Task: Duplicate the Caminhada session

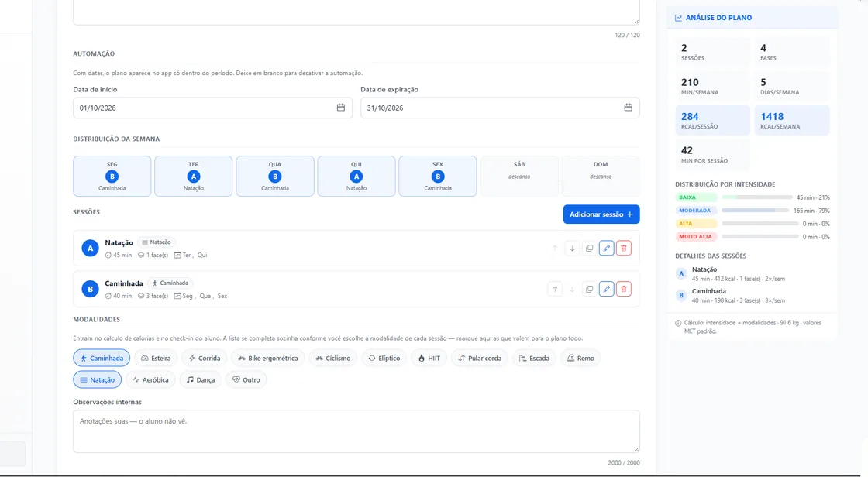Action: (x=589, y=289)
